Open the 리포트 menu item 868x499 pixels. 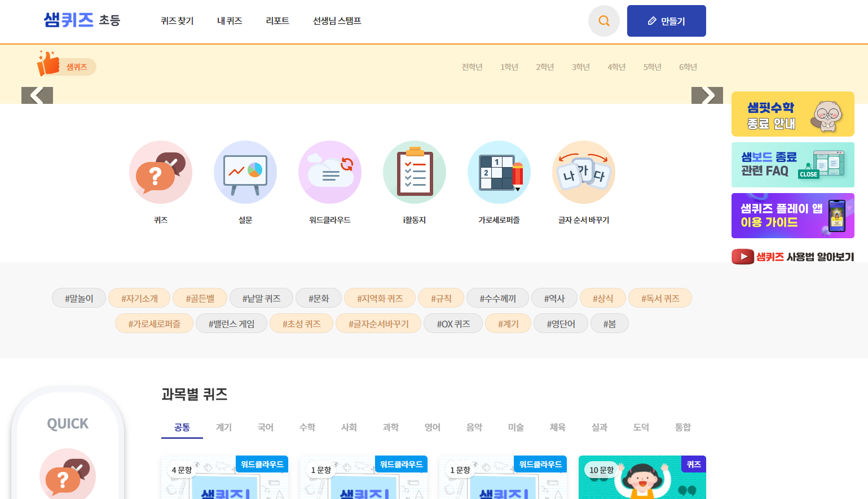tap(277, 21)
